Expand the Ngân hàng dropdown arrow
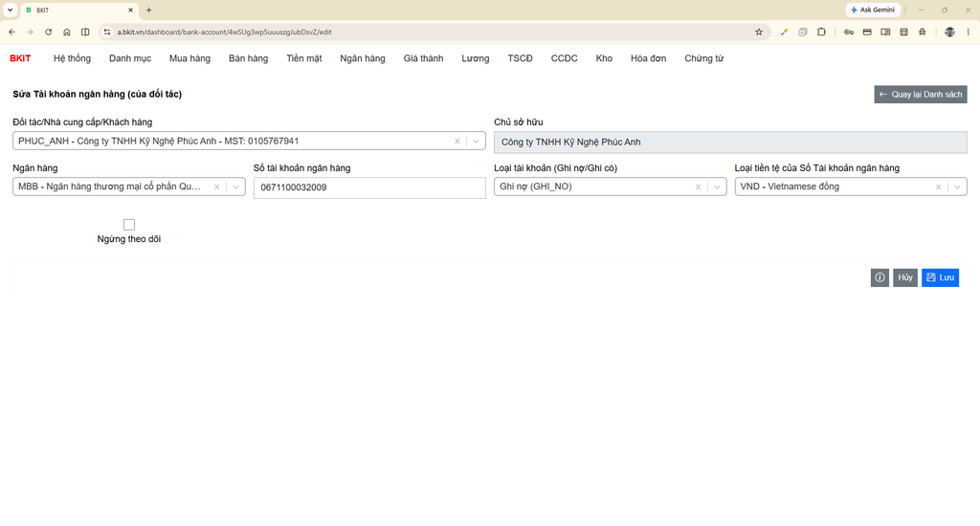 (235, 186)
